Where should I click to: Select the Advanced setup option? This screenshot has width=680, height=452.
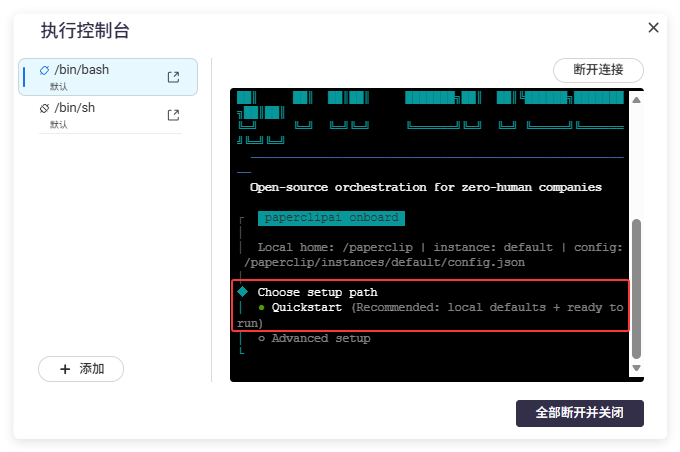(x=314, y=338)
